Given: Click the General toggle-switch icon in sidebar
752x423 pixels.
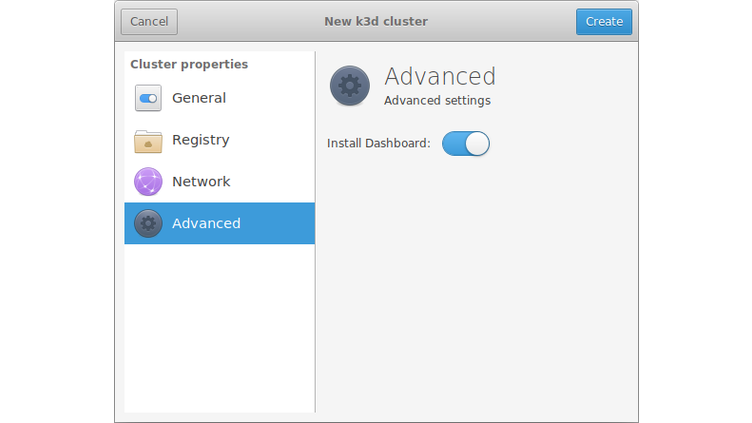Looking at the screenshot, I should tap(148, 98).
